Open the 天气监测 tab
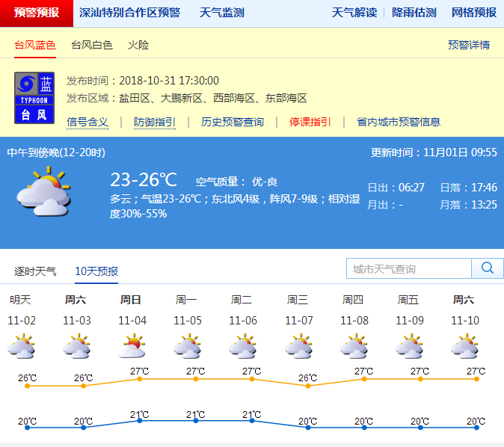Viewport: 504px width, 447px height. coord(221,13)
